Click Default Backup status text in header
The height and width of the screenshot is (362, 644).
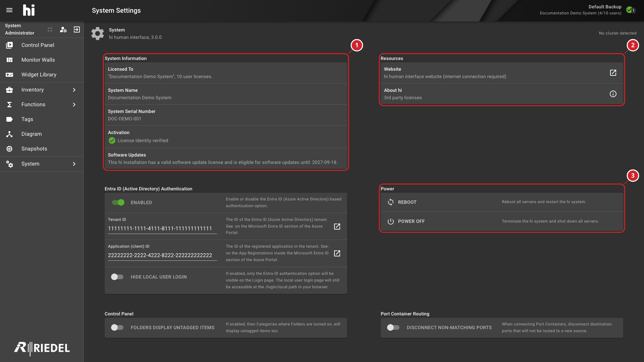(605, 7)
